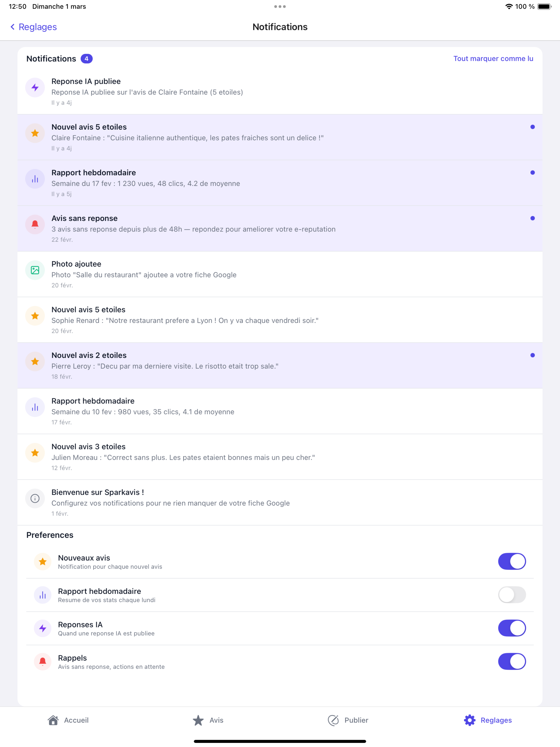This screenshot has width=560, height=747.
Task: Toggle off the Rappels switch
Action: (x=511, y=661)
